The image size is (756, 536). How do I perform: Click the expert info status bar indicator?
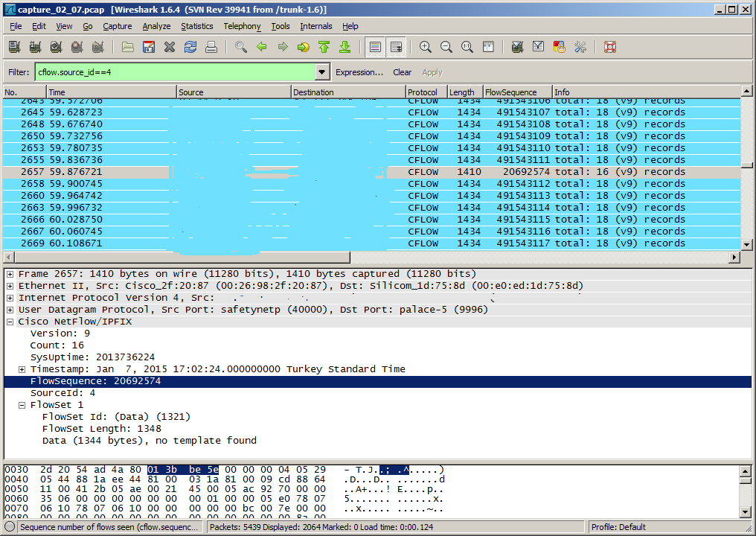tap(10, 527)
